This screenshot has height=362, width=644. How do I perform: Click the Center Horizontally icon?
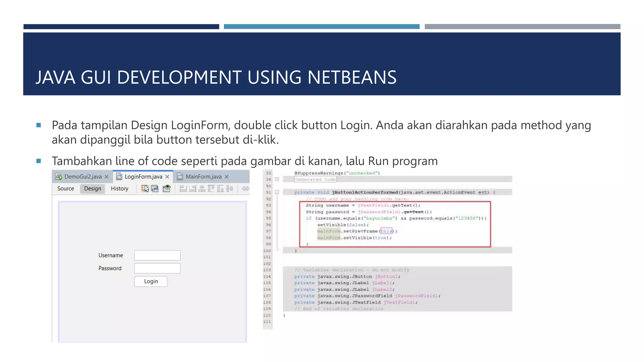tap(202, 189)
